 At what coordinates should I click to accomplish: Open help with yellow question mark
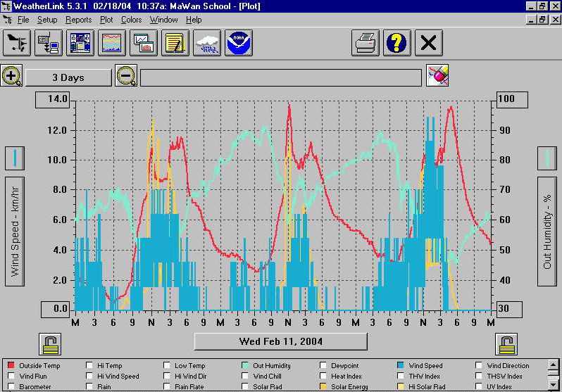(x=396, y=43)
